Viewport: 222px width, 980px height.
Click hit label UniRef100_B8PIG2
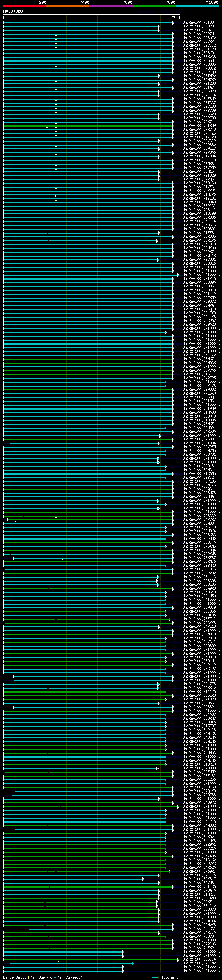[199, 206]
